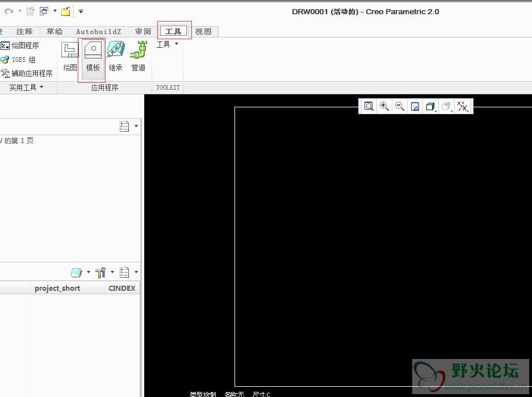Expand the Windows switcher dropdown arrow
Screen dimensions: 532x397
pos(55,11)
